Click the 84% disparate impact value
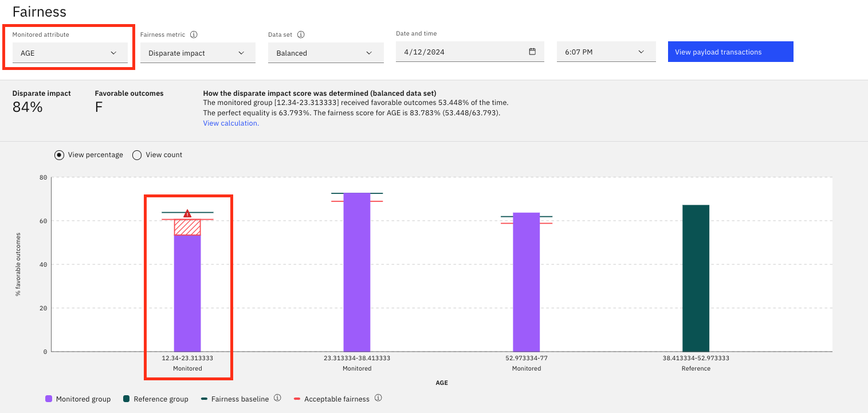Image resolution: width=868 pixels, height=413 pixels. point(28,107)
